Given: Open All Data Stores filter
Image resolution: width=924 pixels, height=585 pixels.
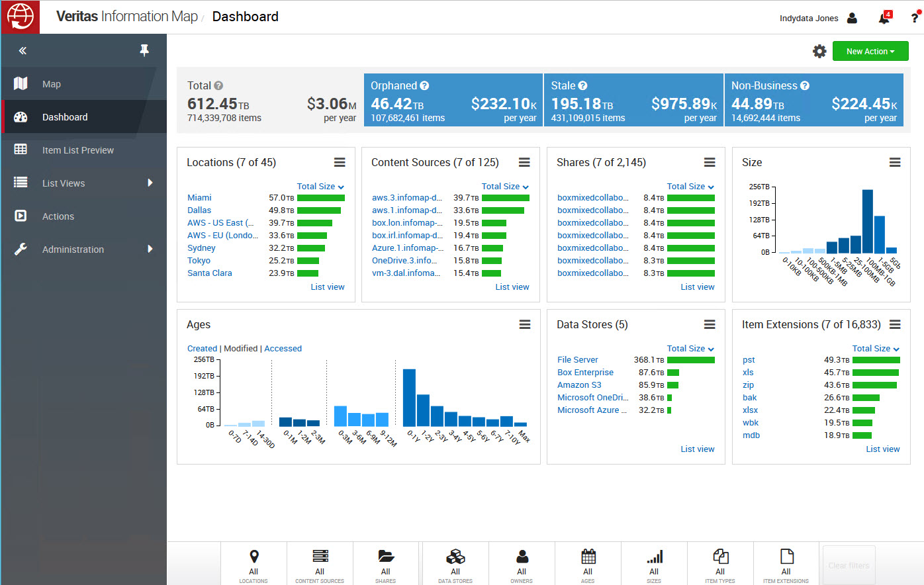Looking at the screenshot, I should 455,564.
